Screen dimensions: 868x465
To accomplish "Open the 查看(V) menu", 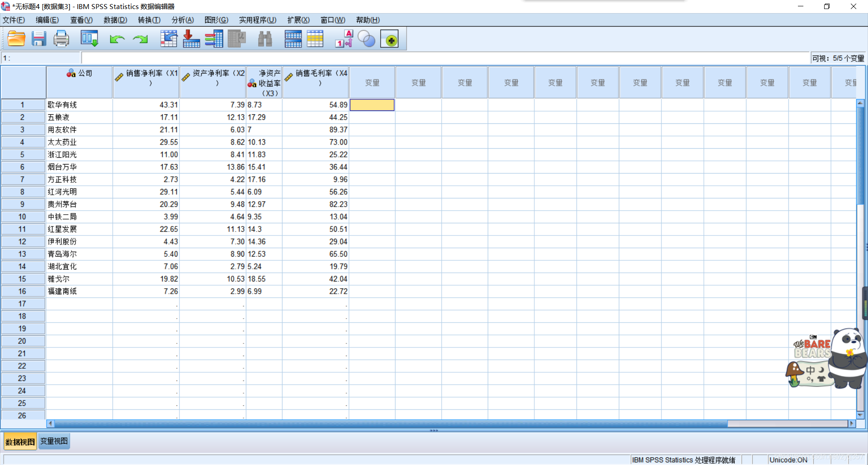I will (81, 20).
